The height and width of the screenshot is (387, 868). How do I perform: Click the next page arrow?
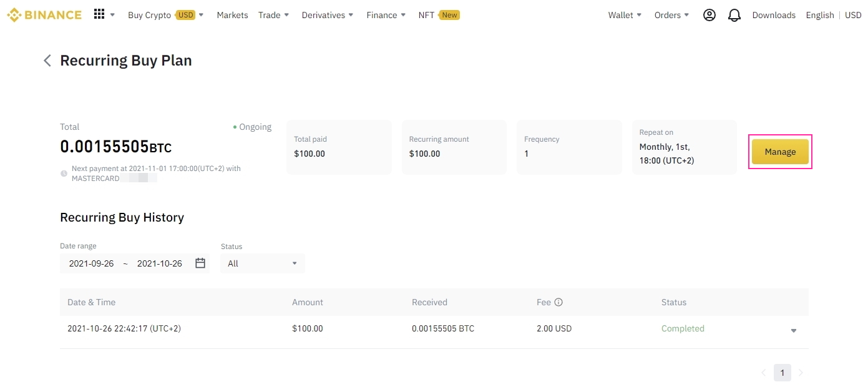pos(801,373)
